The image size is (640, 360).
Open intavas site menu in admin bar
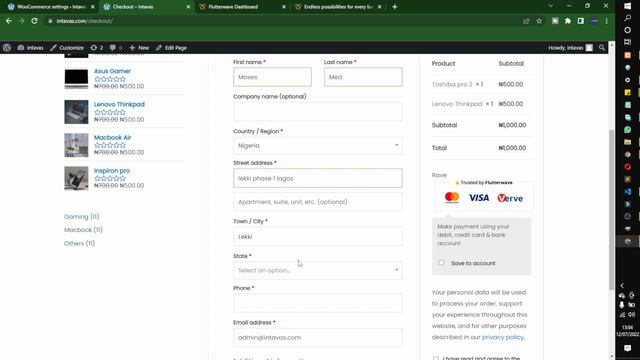30,48
